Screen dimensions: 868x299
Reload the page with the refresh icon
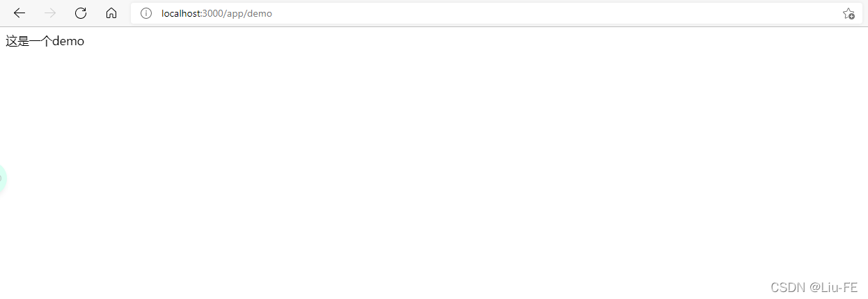(81, 13)
